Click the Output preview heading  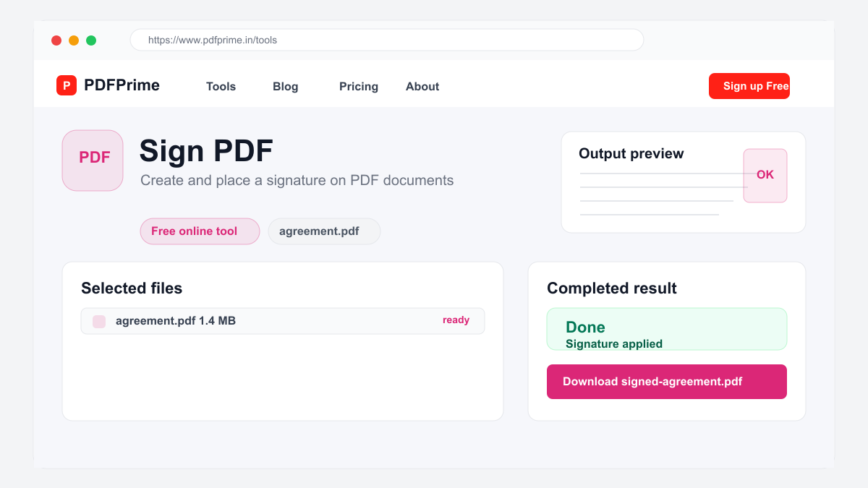(631, 153)
